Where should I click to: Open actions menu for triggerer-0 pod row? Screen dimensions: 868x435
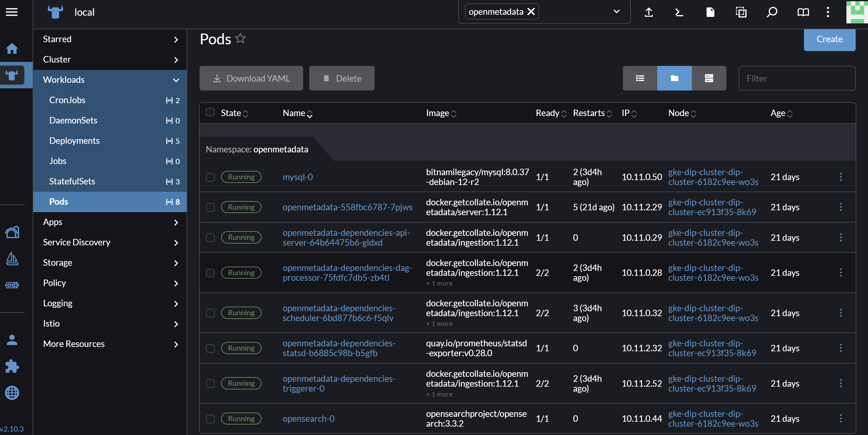(x=840, y=383)
